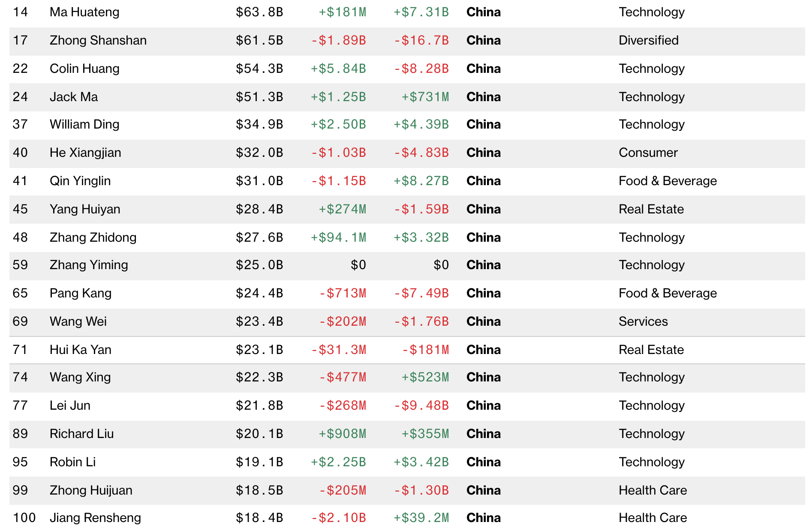The width and height of the screenshot is (812, 528).
Task: Click Hui Ka Yan's name
Action: 81,350
